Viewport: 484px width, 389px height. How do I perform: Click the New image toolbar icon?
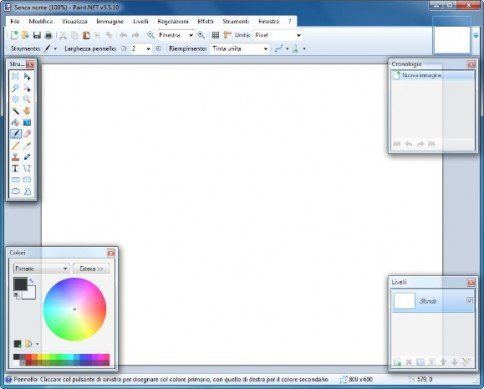(x=14, y=35)
